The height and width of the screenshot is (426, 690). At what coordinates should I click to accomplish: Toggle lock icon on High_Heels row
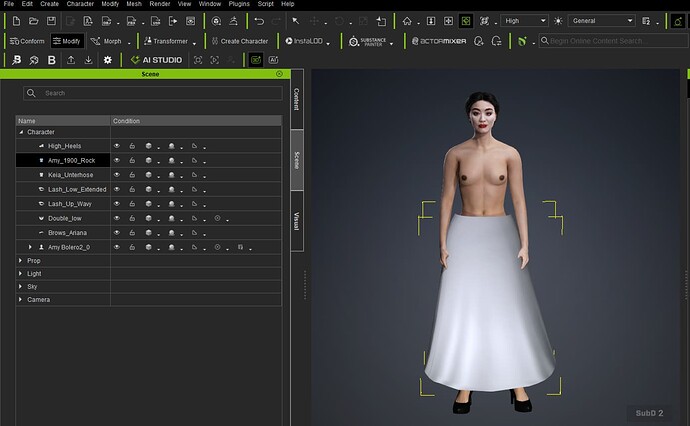tap(132, 146)
